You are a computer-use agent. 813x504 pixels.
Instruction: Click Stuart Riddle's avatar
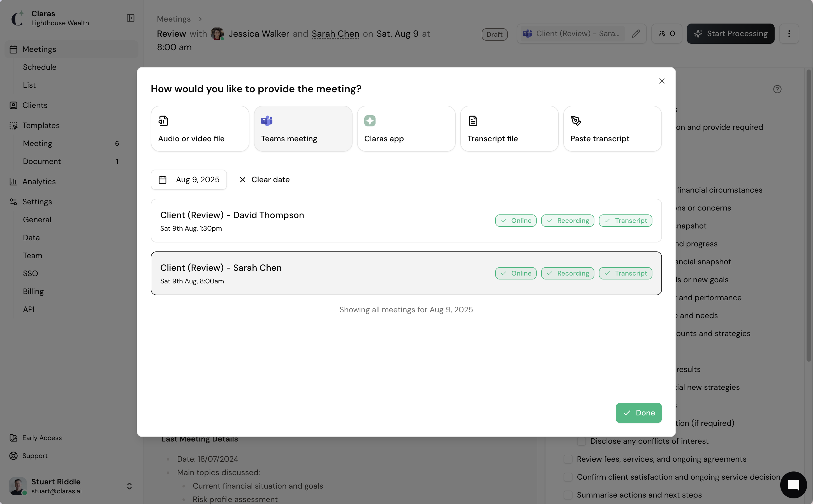[18, 486]
